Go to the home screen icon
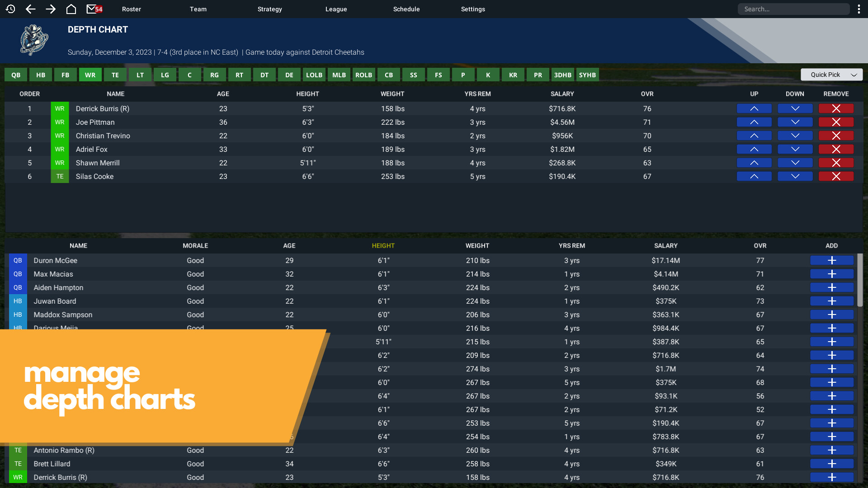The width and height of the screenshot is (868, 488). (71, 9)
